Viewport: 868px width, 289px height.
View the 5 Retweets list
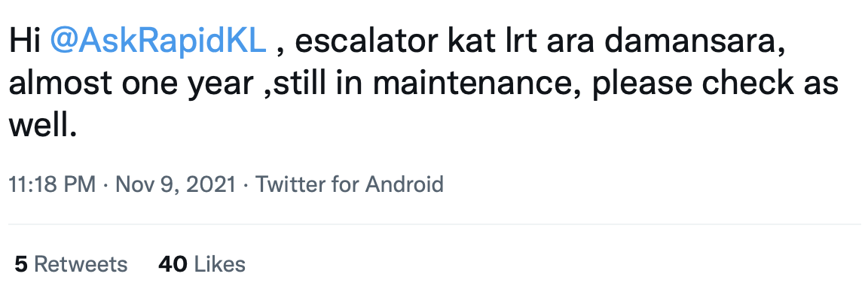[71, 264]
